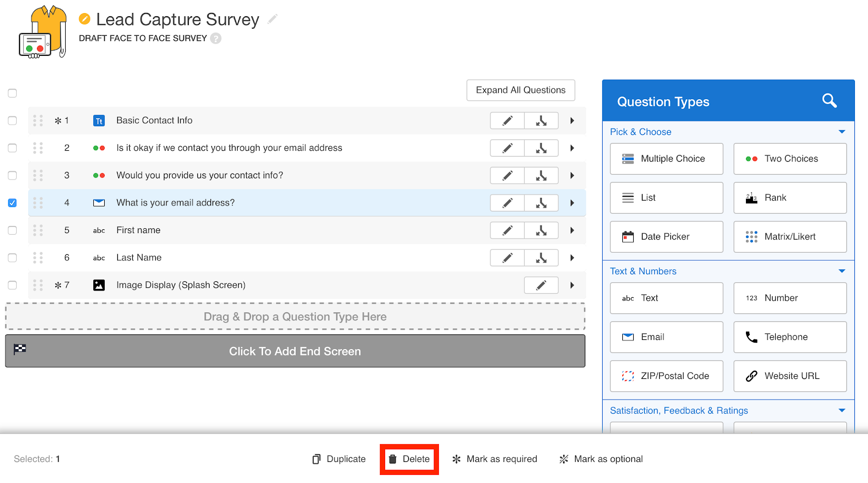Image resolution: width=868 pixels, height=483 pixels.
Task: Open branching logic for question 3
Action: click(541, 176)
